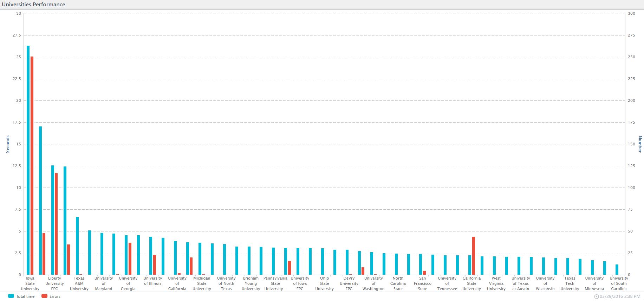Click the 'Seconds' left axis title
The image size is (644, 301).
[x=8, y=144]
